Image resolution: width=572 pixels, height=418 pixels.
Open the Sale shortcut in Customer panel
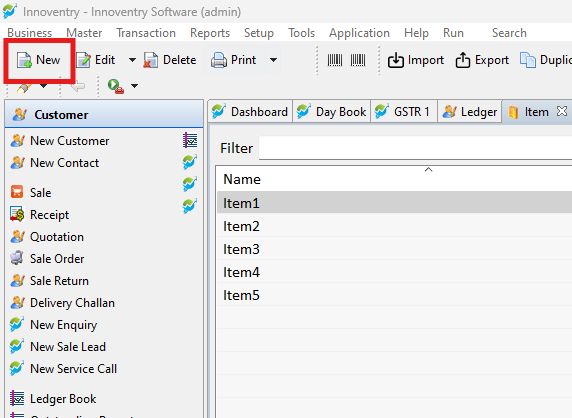tap(40, 193)
